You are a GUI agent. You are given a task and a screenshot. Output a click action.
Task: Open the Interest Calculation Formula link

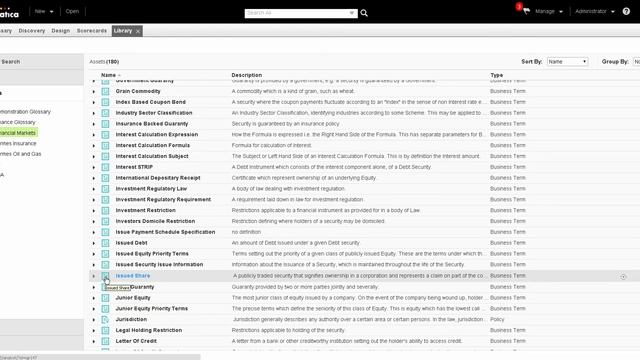click(153, 145)
